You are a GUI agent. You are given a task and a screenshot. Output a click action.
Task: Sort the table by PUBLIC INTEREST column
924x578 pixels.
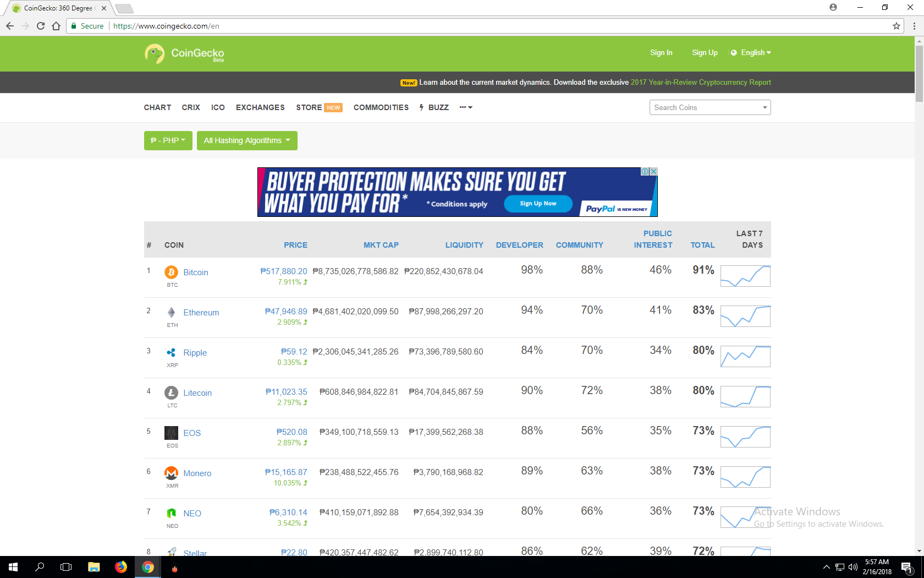pyautogui.click(x=653, y=239)
